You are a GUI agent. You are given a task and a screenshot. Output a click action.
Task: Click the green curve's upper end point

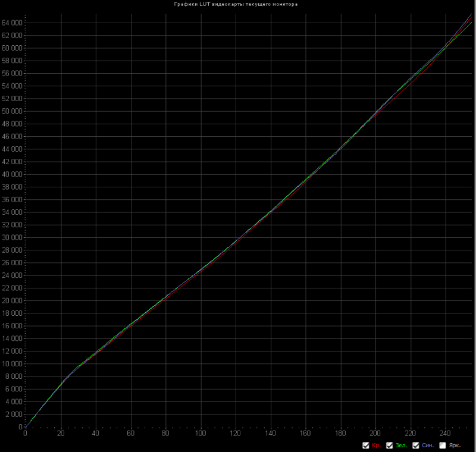click(x=471, y=23)
